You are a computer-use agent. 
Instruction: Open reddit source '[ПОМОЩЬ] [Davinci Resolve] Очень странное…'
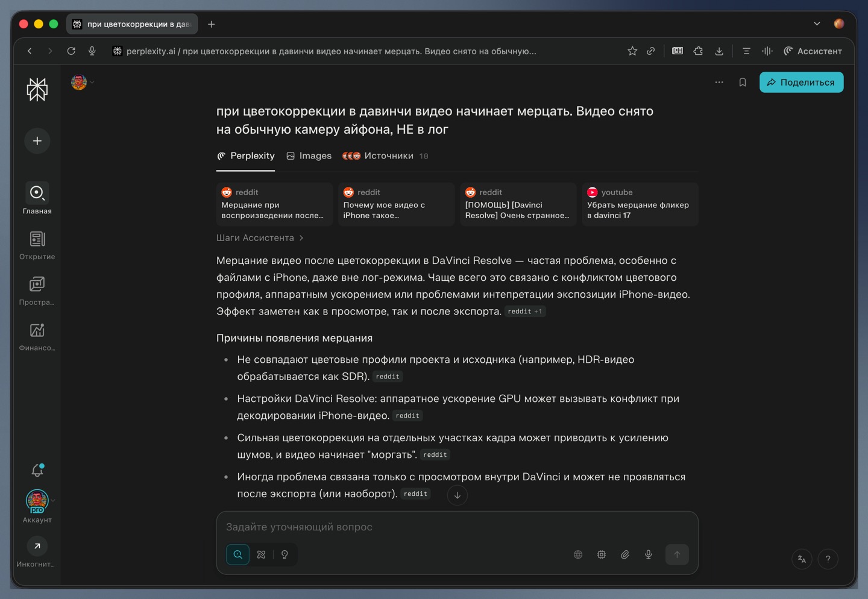[518, 204]
